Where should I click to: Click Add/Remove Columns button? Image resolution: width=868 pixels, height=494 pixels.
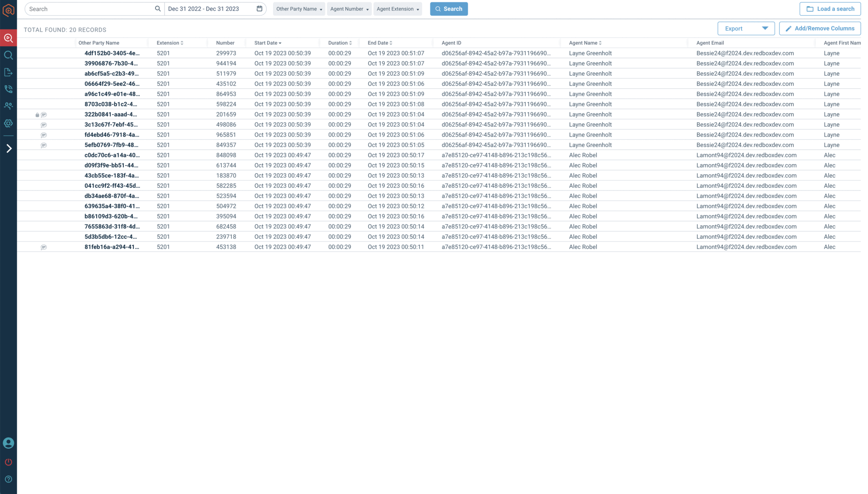click(819, 28)
